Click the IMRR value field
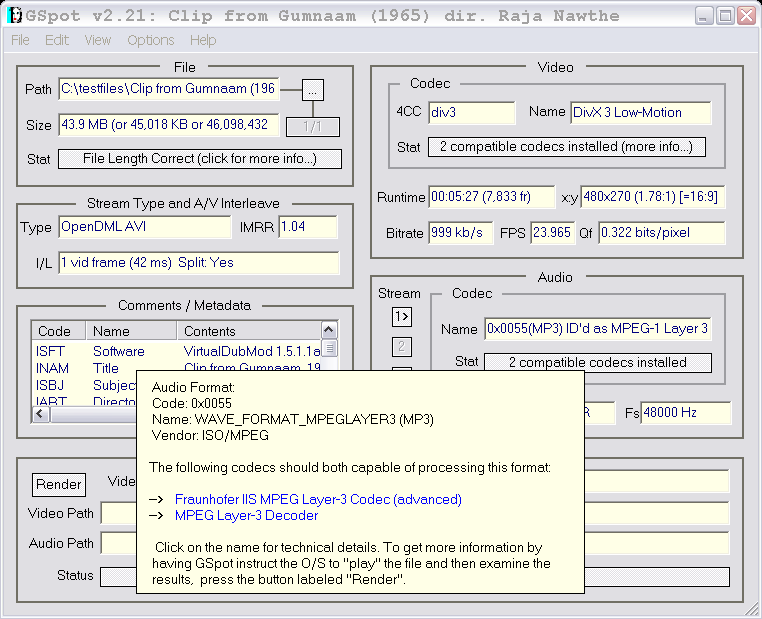This screenshot has height=619, width=762. click(308, 227)
